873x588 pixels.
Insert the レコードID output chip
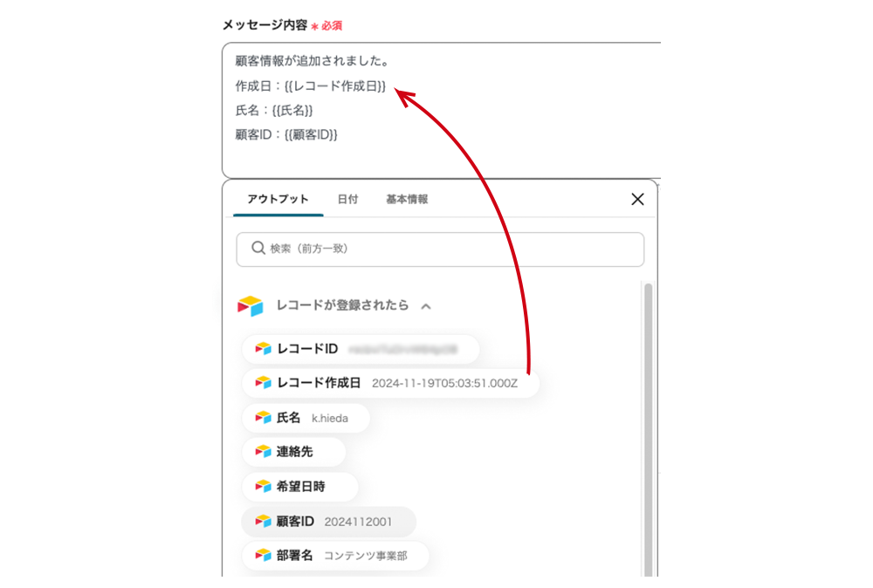361,349
